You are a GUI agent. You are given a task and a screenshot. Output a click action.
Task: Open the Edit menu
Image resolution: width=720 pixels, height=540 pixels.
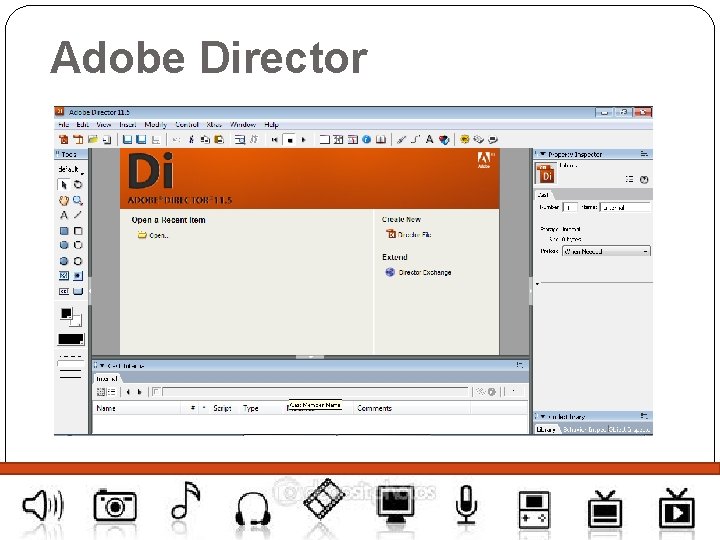[83, 124]
